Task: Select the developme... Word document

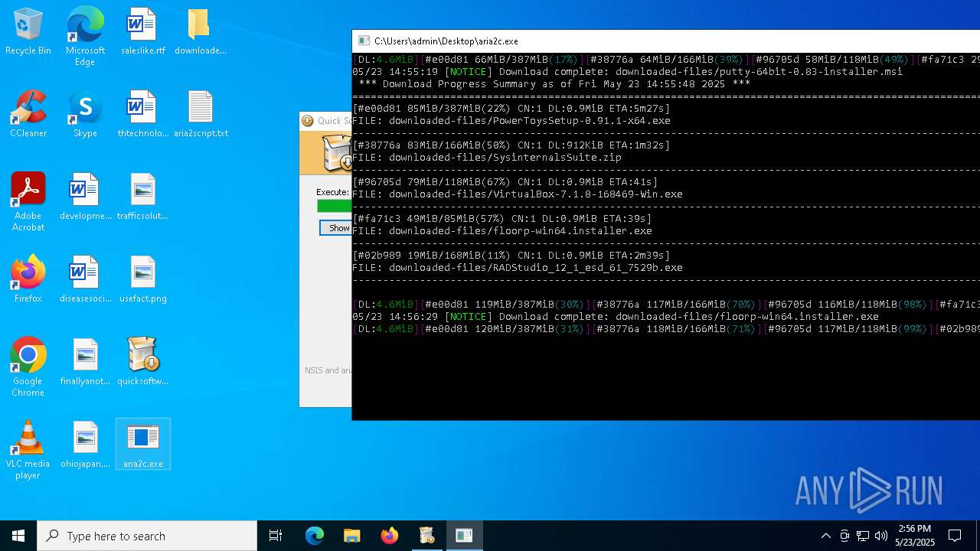Action: 85,197
